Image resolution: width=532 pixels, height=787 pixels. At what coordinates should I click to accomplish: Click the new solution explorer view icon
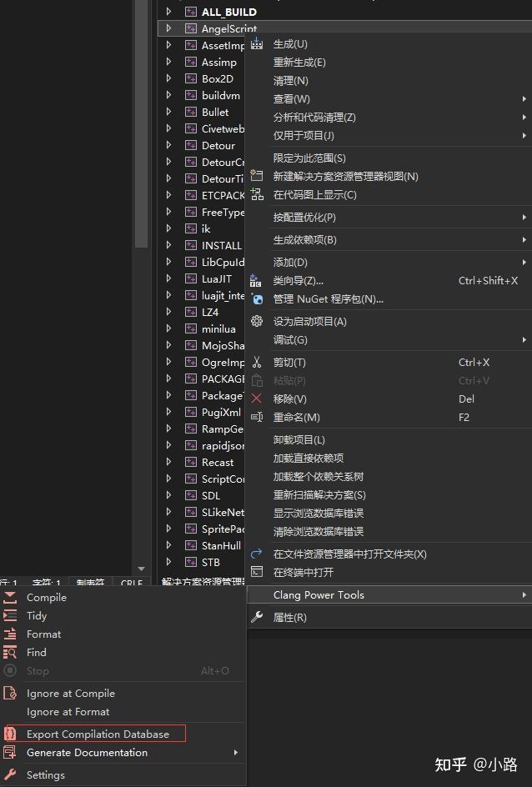[257, 176]
